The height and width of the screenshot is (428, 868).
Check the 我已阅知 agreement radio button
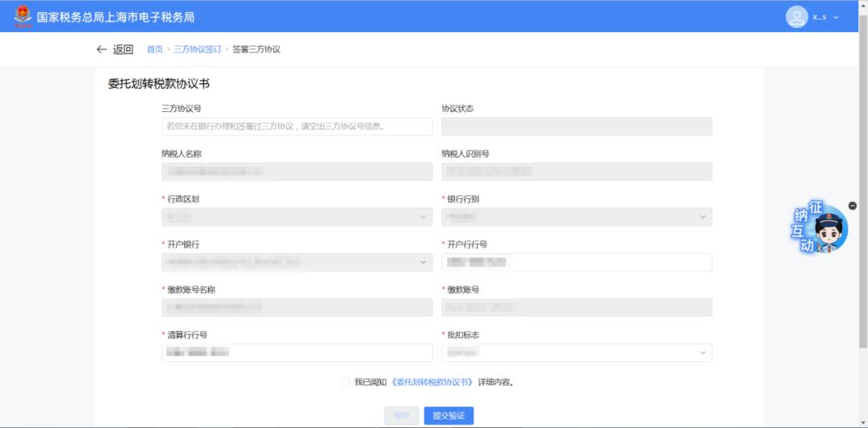(x=346, y=382)
